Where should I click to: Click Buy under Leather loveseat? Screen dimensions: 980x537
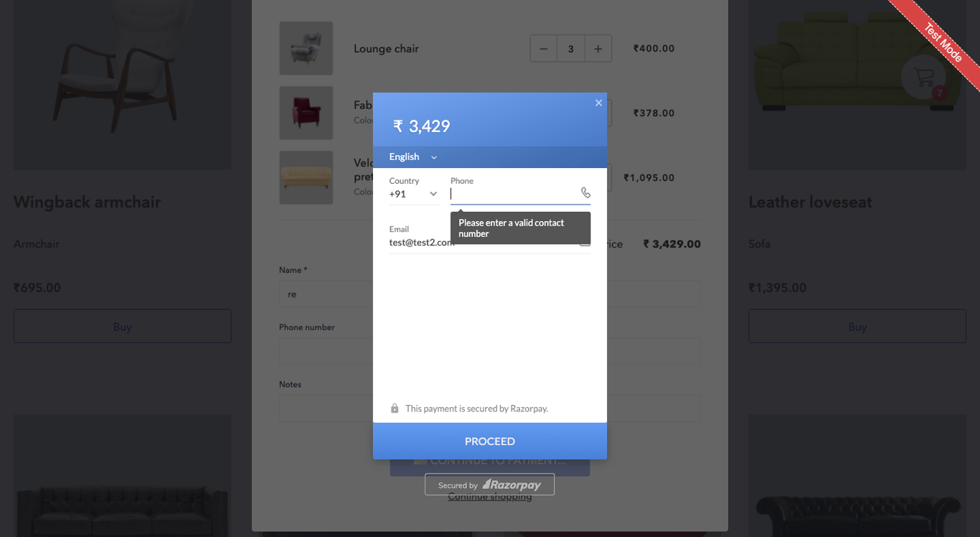857,326
